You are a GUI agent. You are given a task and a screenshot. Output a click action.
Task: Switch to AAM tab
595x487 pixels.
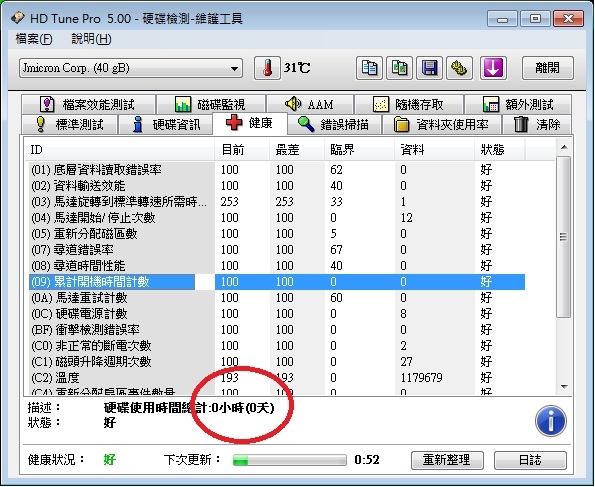tap(310, 104)
